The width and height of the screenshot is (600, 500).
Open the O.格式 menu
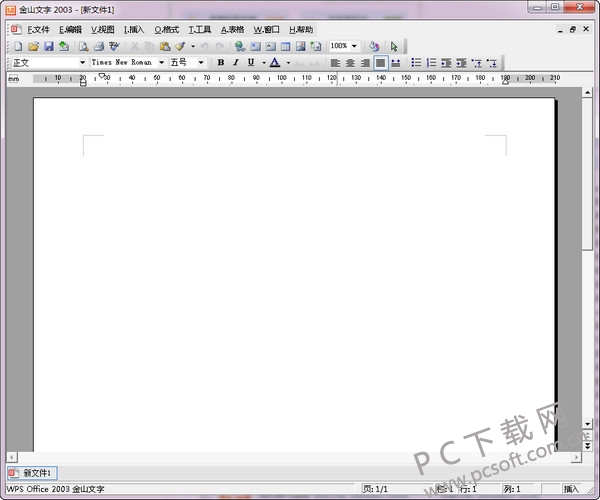[x=167, y=29]
